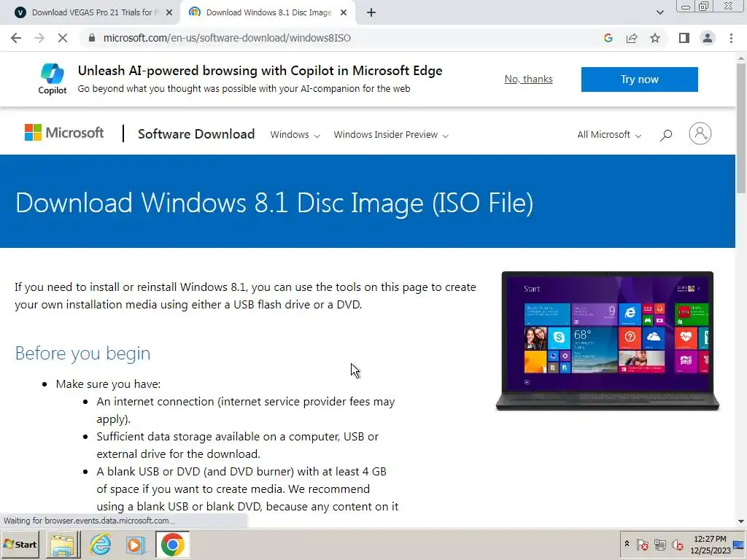
Task: Expand the All Microsoft menu
Action: (x=609, y=135)
